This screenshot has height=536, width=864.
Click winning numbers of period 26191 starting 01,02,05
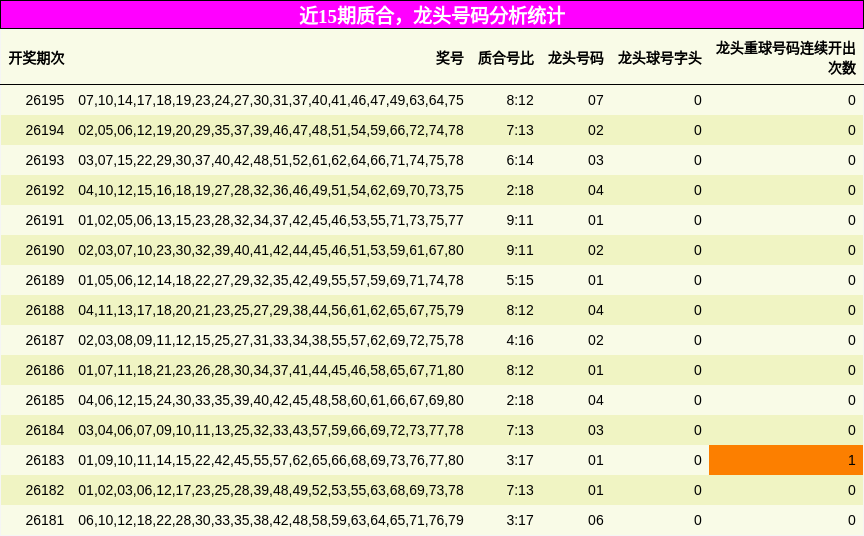click(271, 220)
